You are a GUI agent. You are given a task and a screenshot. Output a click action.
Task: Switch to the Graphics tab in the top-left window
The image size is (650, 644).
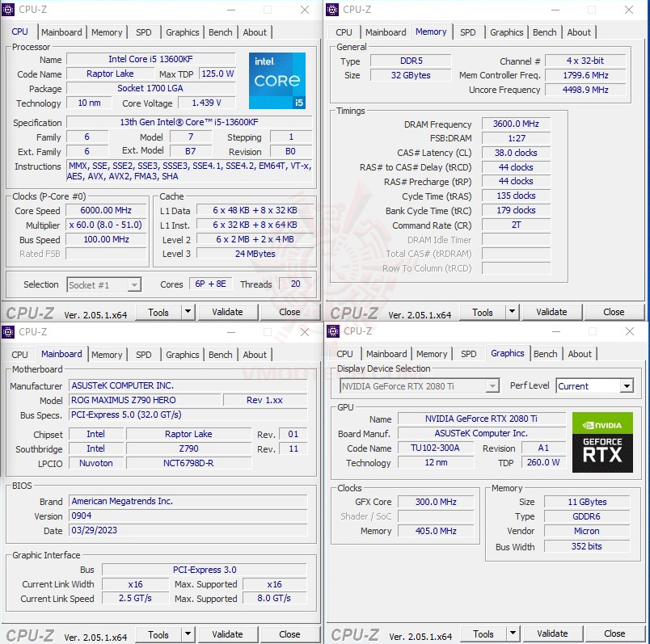(x=182, y=32)
